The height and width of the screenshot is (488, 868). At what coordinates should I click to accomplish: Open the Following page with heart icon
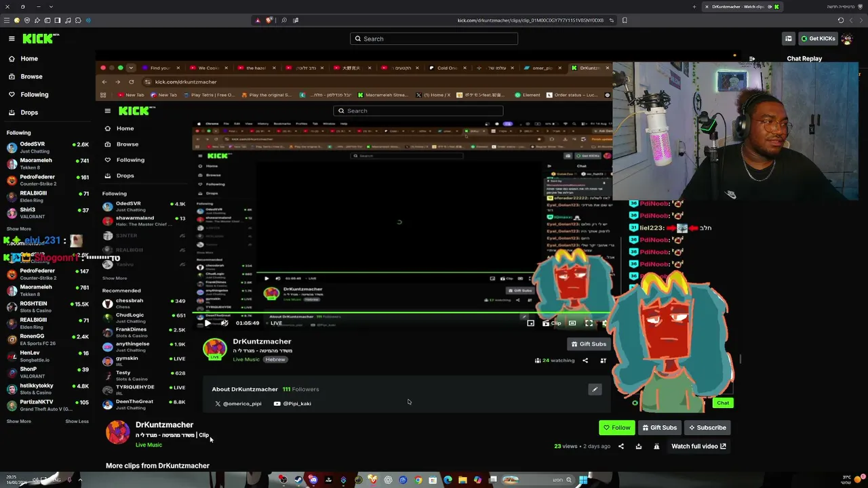(34, 94)
